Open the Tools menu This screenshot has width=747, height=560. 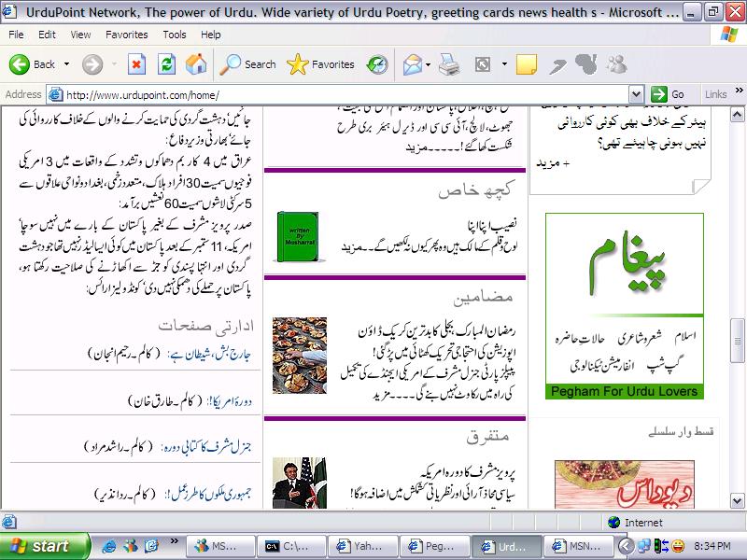coord(175,35)
